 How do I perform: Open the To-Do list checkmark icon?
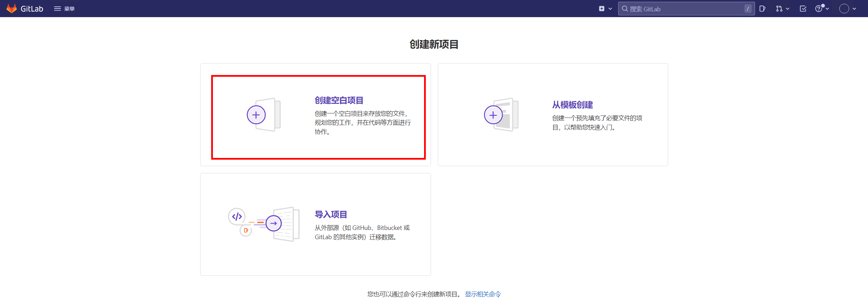click(803, 9)
